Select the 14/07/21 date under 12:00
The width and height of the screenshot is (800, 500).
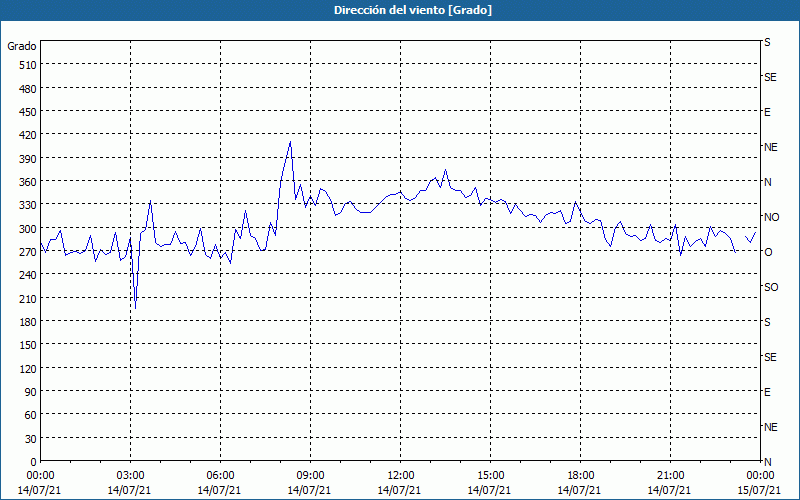click(x=399, y=490)
